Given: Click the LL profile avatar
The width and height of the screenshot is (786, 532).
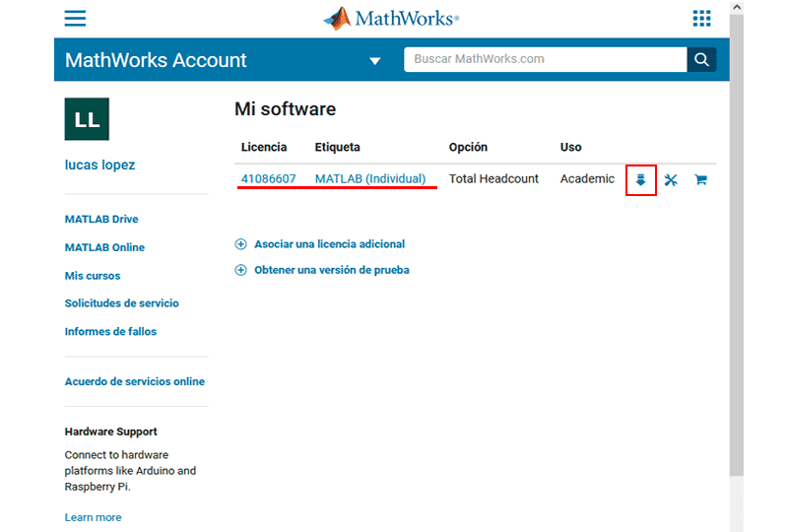Looking at the screenshot, I should click(87, 119).
